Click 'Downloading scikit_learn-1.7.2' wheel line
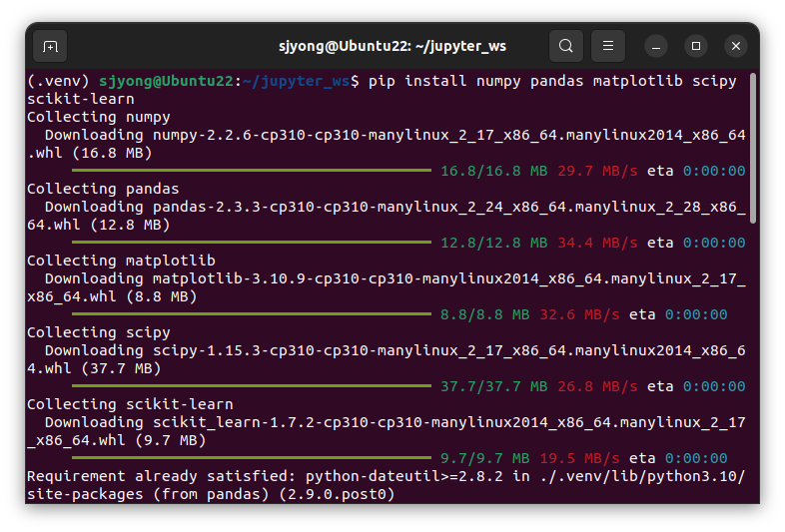This screenshot has height=532, width=785. click(x=395, y=422)
